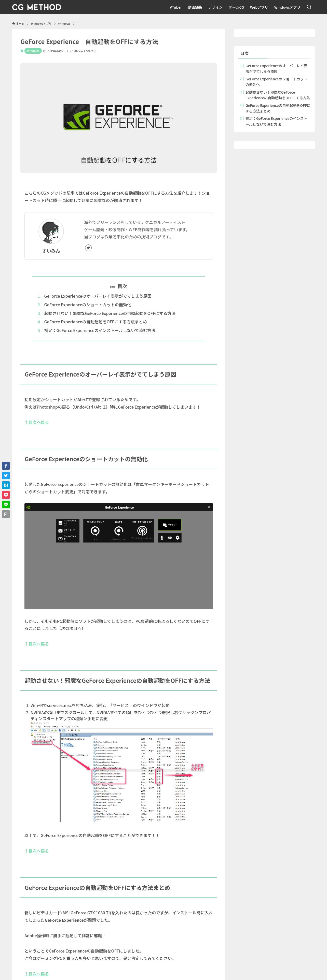This screenshot has height=980, width=327.
Task: Sidebar TOC item 3 起動させない link
Action: pos(278,95)
